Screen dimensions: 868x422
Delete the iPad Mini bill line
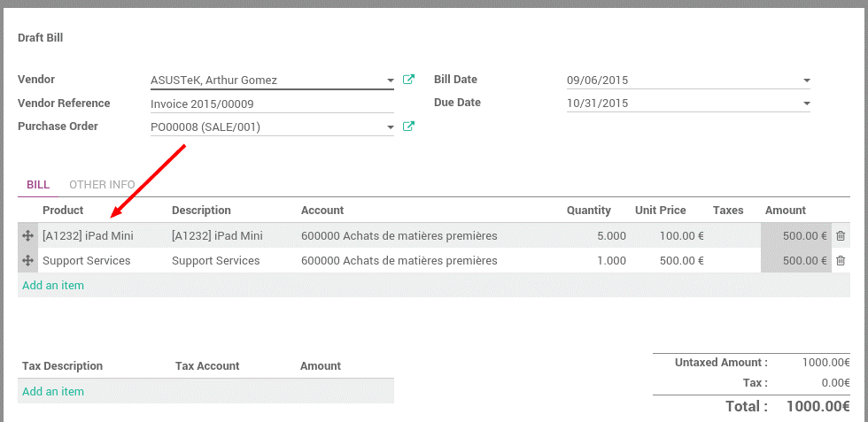pos(841,236)
